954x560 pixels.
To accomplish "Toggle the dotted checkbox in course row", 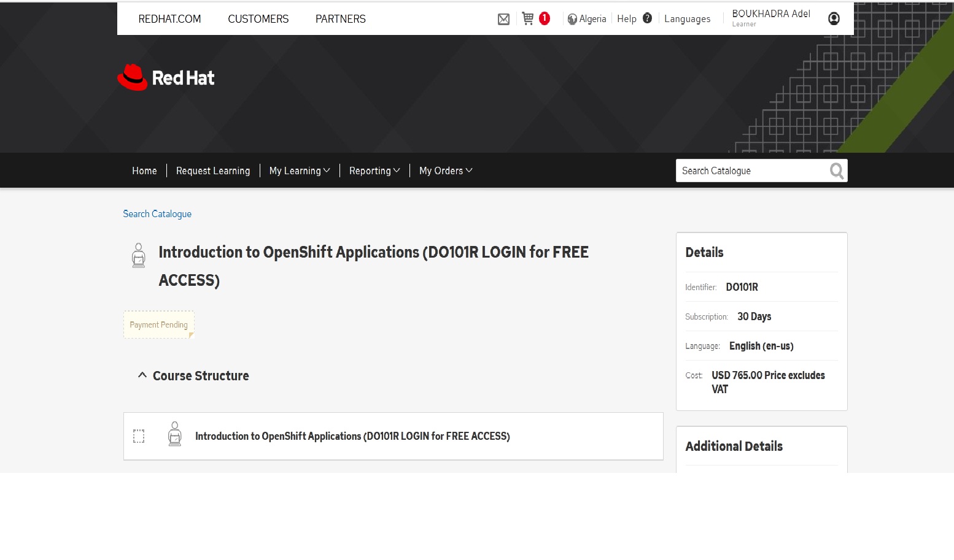I will pos(139,436).
